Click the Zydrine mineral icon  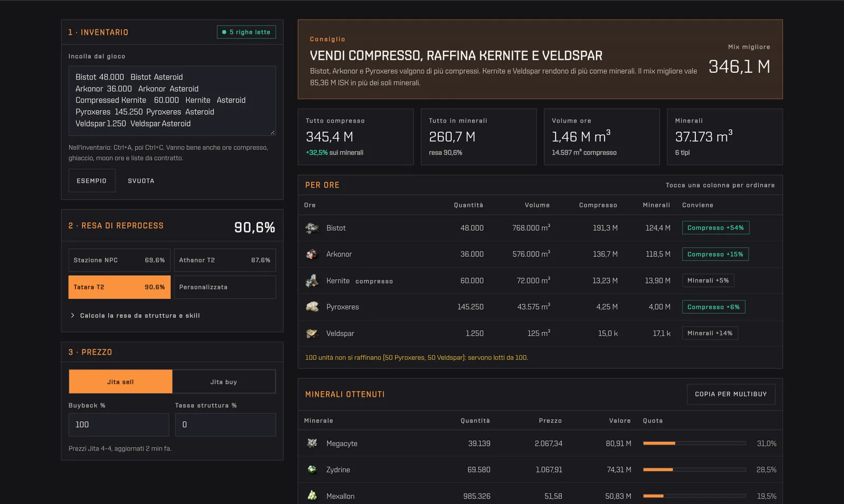coord(312,470)
